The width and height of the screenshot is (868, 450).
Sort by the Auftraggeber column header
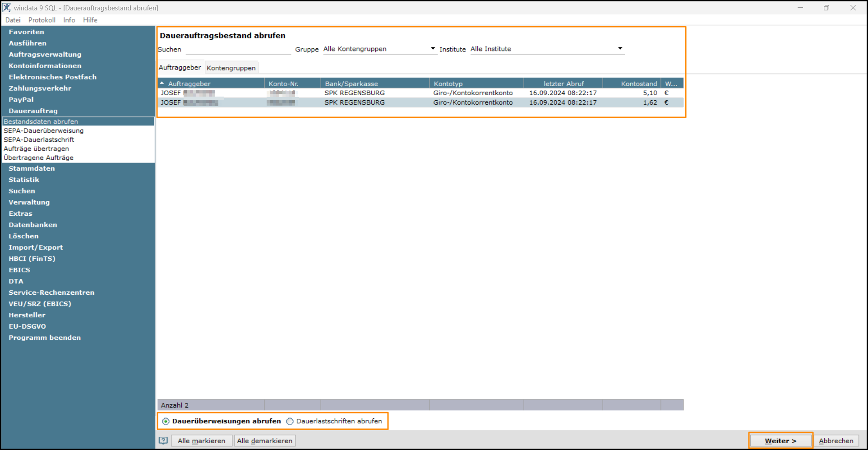coord(211,84)
